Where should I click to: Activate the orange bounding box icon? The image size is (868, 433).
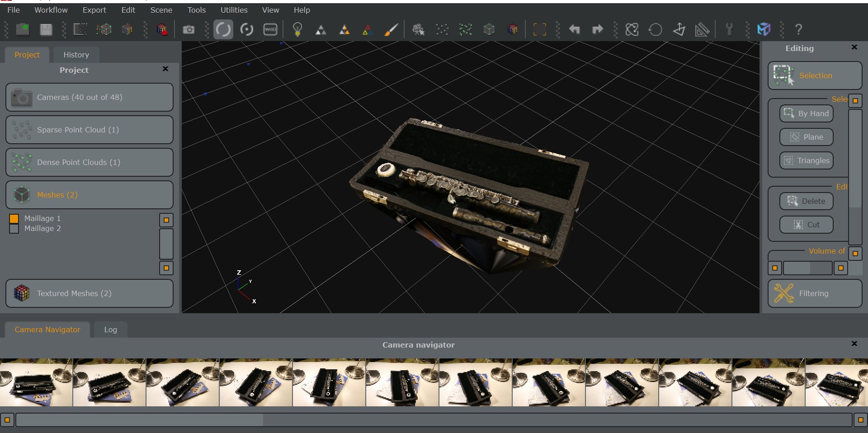539,30
